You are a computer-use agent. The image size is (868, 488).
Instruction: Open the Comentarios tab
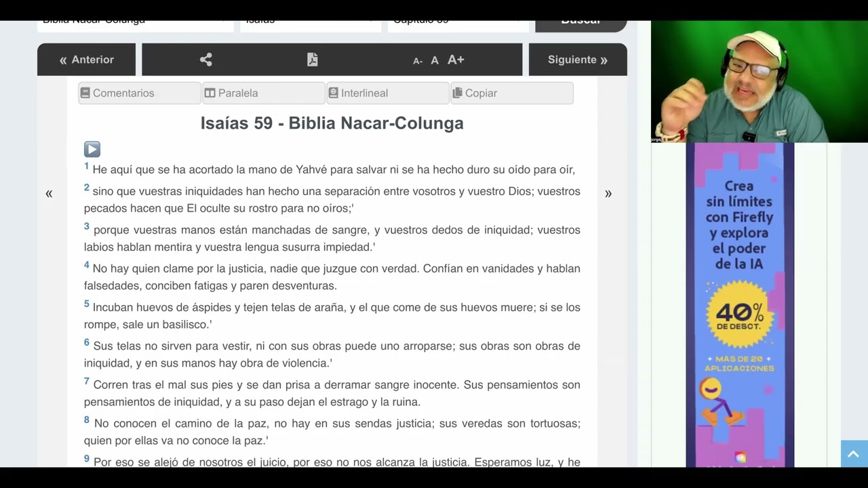tap(139, 93)
